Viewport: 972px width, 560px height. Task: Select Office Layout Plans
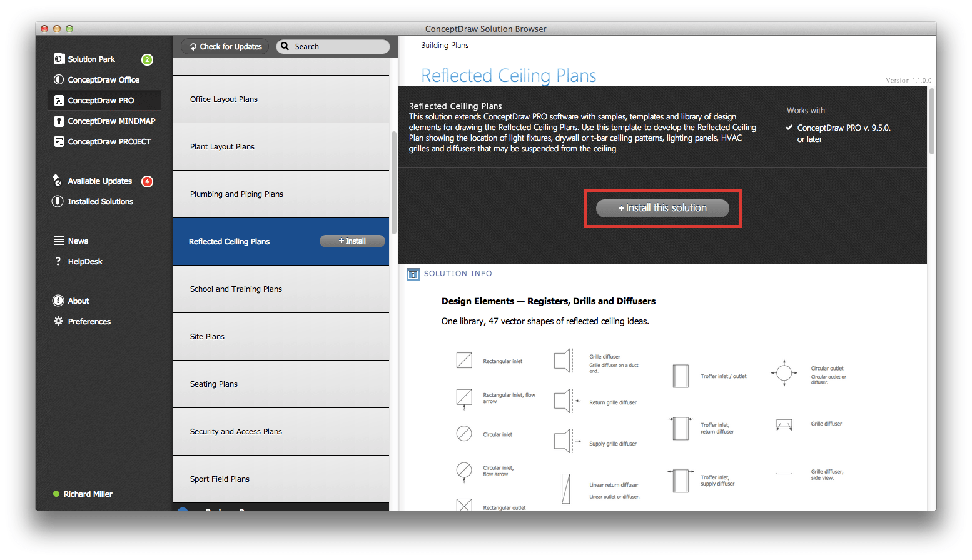[281, 99]
